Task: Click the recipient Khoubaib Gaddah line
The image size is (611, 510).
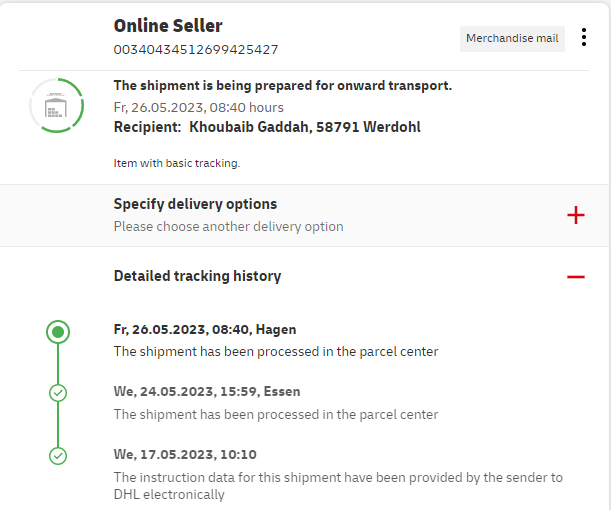Action: (x=267, y=127)
